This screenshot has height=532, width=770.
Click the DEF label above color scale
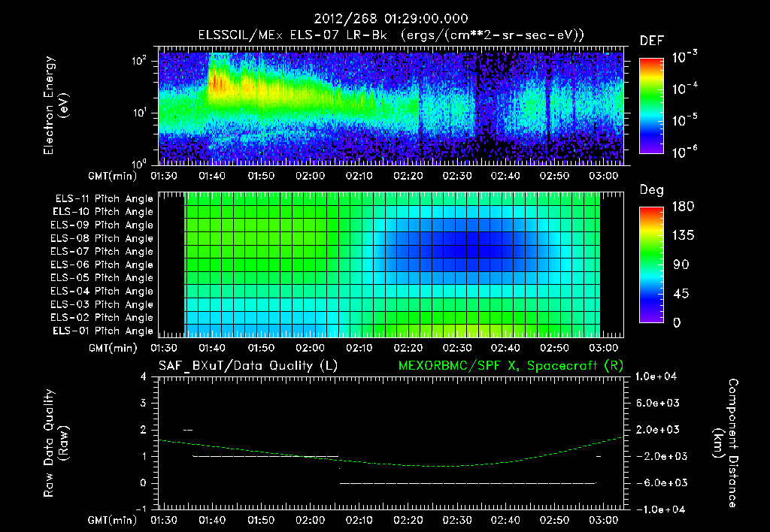click(652, 41)
